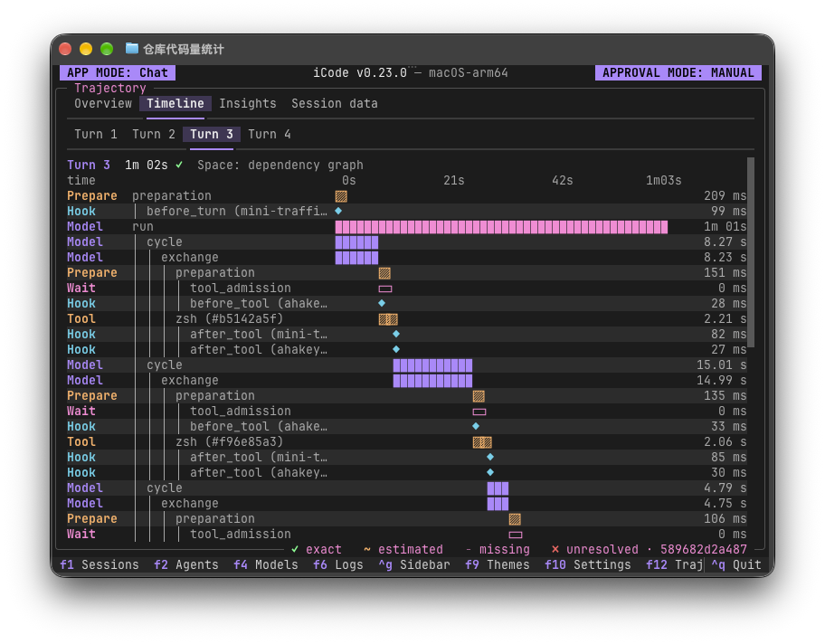Click the "iCode v0.23.0" version text
825x644 pixels.
[x=360, y=72]
